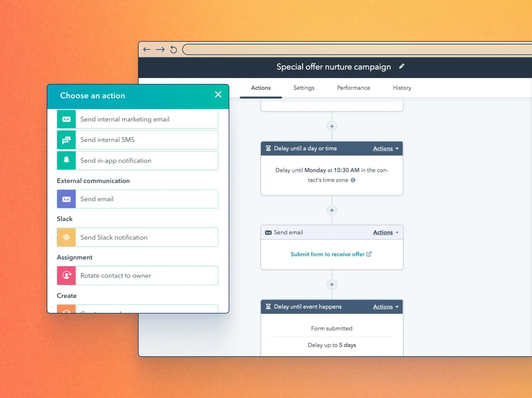532x398 pixels.
Task: Click the internal SMS chat icon
Action: tap(66, 140)
